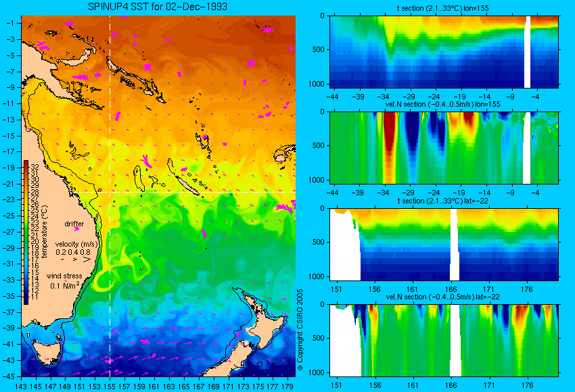Click the vertical temperature (°C) colorbar label
The width and height of the screenshot is (575, 392).
coord(45,232)
